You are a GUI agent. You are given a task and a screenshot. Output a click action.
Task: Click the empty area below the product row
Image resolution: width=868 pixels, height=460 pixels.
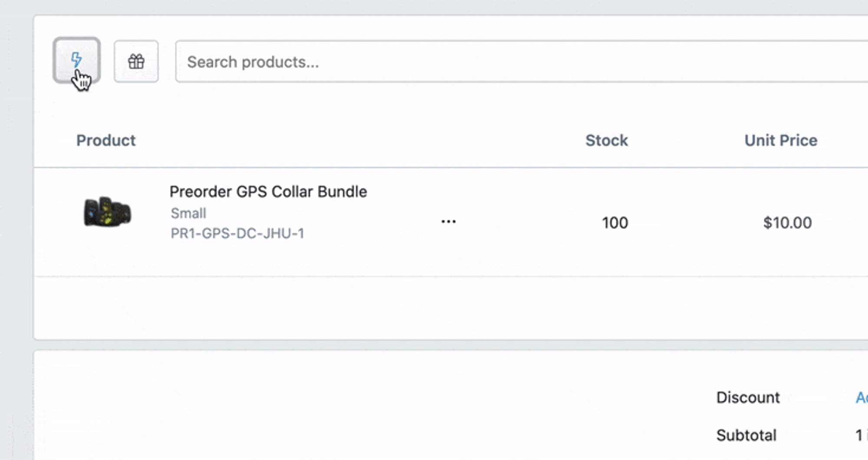coord(434,308)
